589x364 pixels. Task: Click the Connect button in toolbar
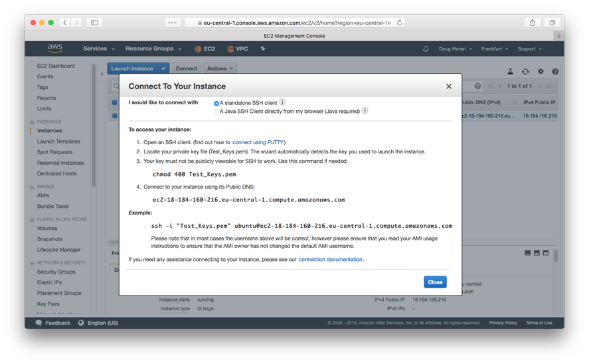187,68
